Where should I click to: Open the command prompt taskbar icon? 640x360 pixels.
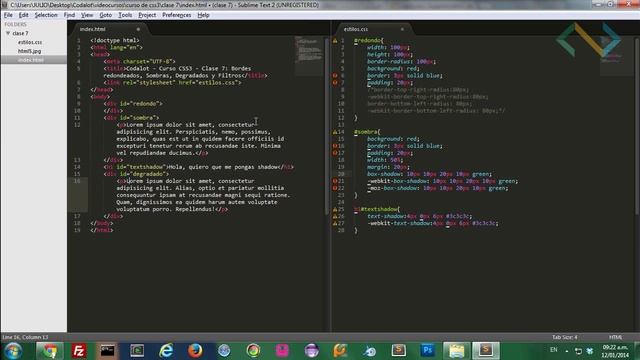pos(108,351)
